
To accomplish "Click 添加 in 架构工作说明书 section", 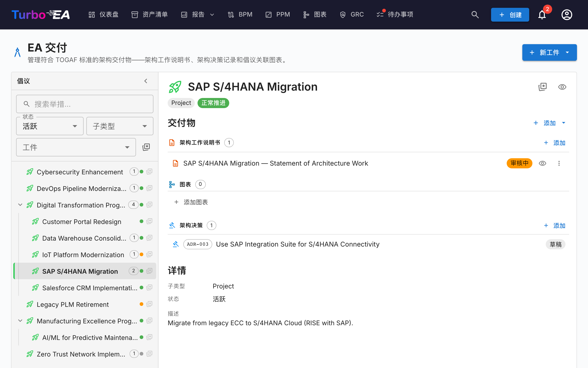I will [554, 143].
